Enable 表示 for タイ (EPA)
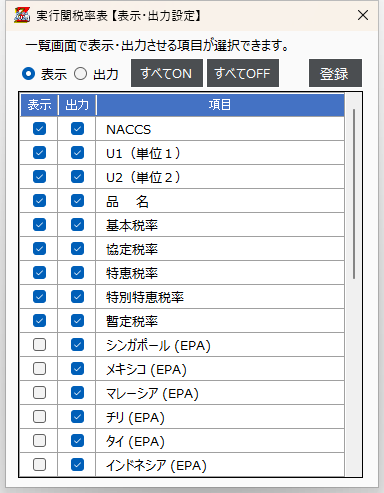 coord(39,441)
